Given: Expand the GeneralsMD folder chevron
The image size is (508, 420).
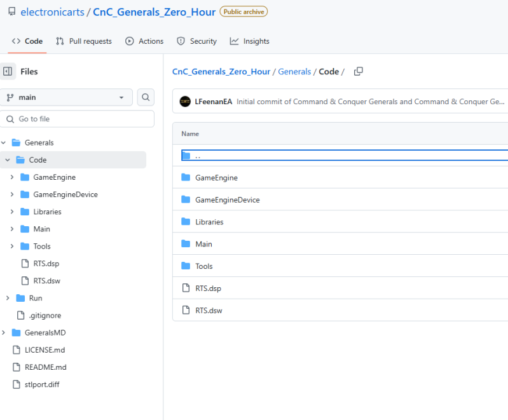Looking at the screenshot, I should (x=4, y=332).
